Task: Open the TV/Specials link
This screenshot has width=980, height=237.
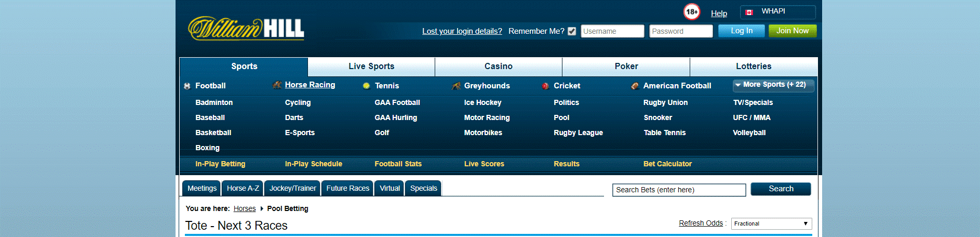Action: pos(753,102)
